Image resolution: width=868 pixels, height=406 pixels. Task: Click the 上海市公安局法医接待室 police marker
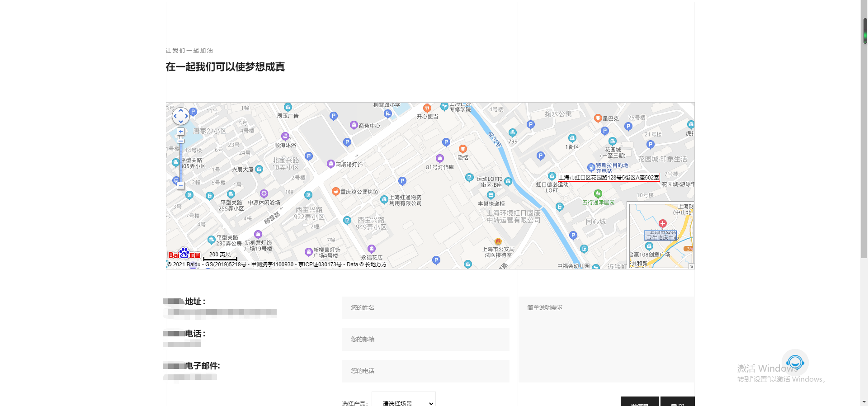[498, 241]
